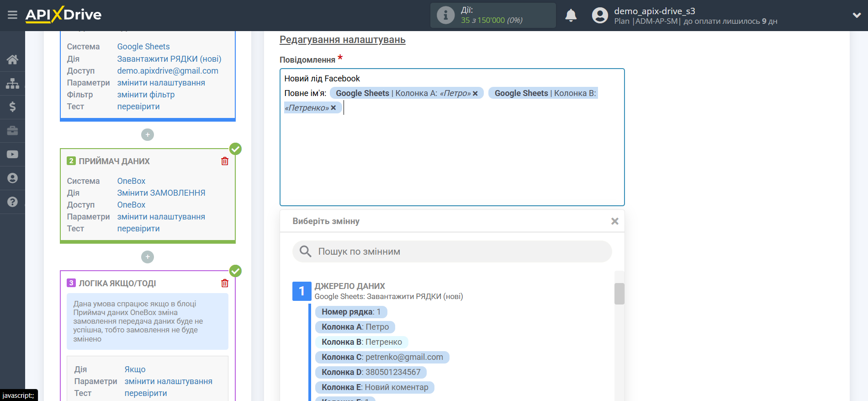Click the account avatar icon
The width and height of the screenshot is (868, 401).
click(600, 15)
